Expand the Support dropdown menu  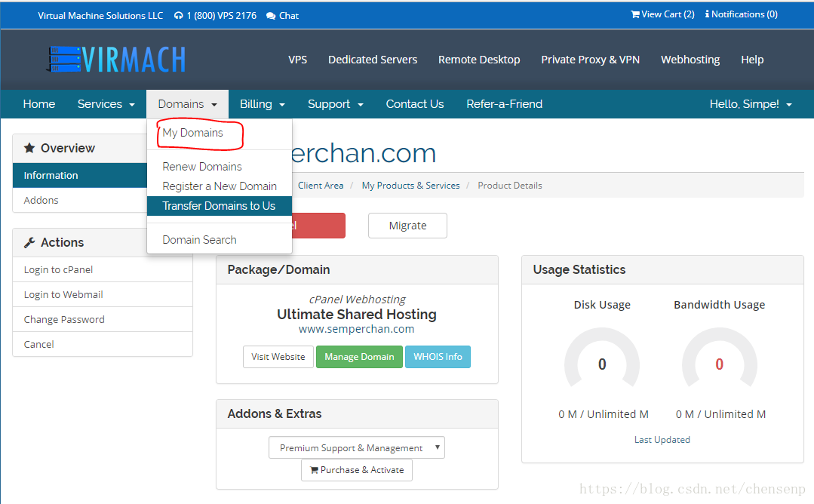tap(336, 104)
